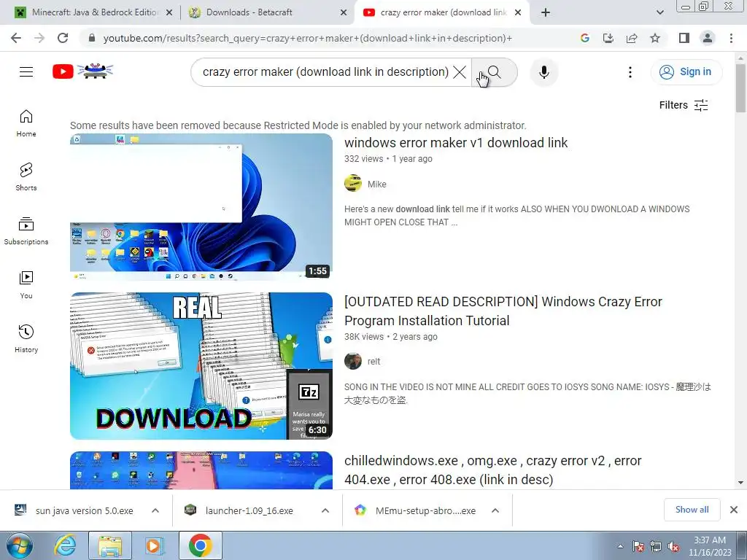
Task: View site information lock icon
Action: coord(92,38)
